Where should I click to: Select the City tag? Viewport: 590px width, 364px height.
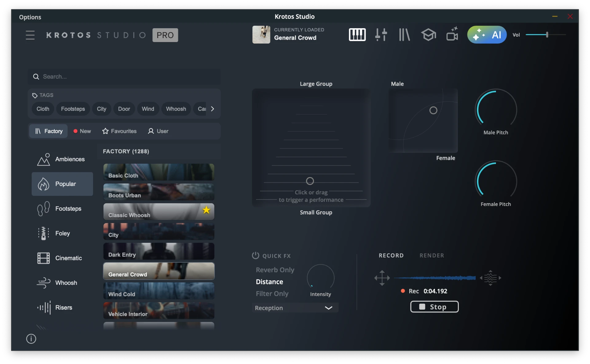(101, 109)
